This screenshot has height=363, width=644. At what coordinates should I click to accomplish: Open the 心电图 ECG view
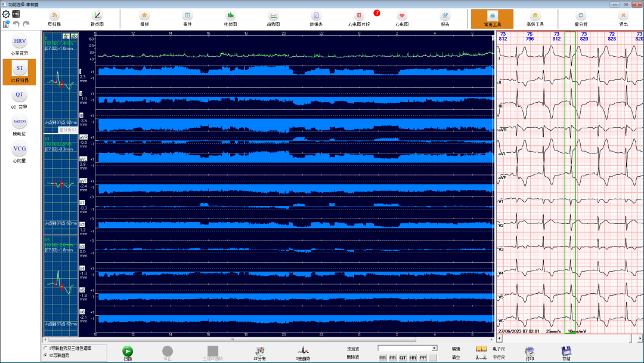pos(402,19)
